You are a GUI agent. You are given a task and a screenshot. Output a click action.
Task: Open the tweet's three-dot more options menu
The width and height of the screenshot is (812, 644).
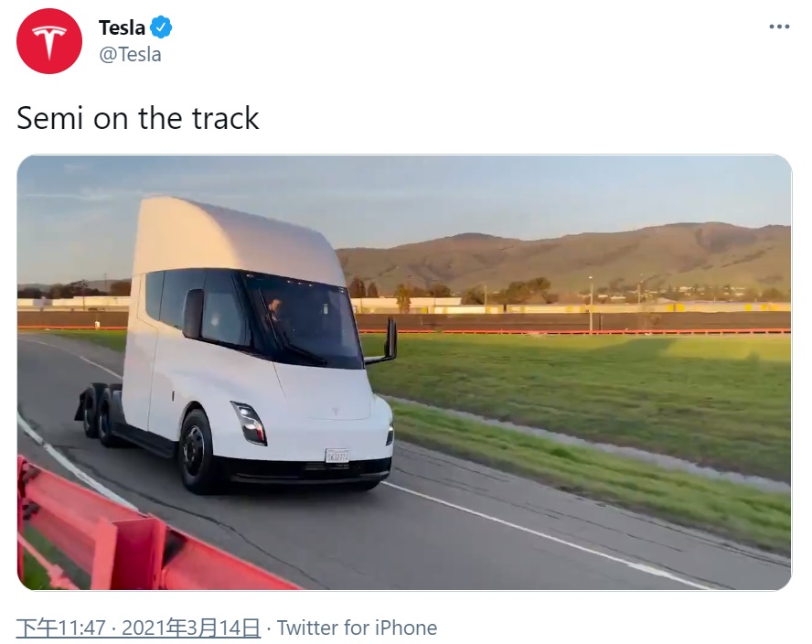779,27
